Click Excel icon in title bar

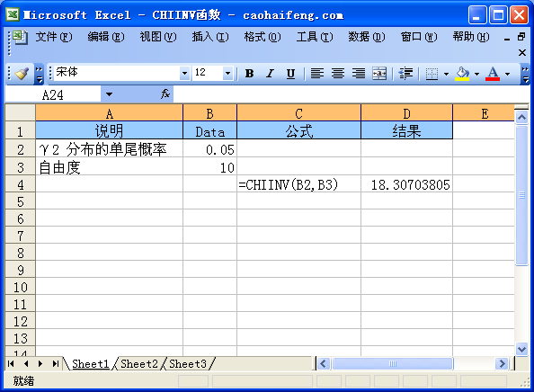click(x=13, y=14)
